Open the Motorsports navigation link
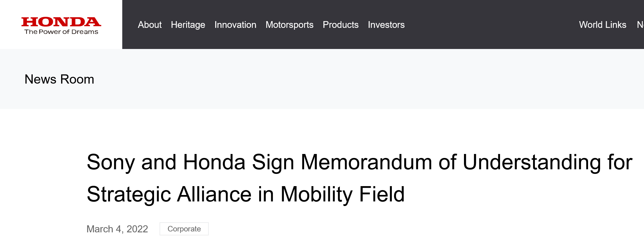The width and height of the screenshot is (644, 240). click(289, 25)
